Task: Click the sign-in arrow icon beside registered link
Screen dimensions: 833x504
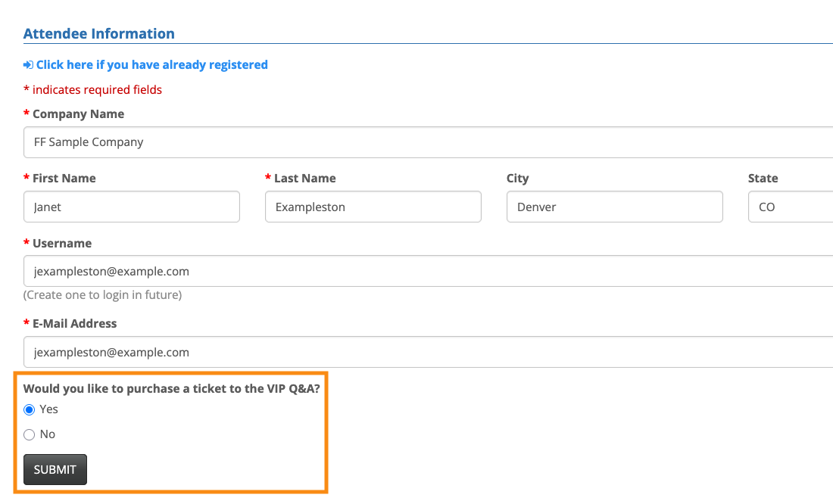Action: tap(28, 65)
